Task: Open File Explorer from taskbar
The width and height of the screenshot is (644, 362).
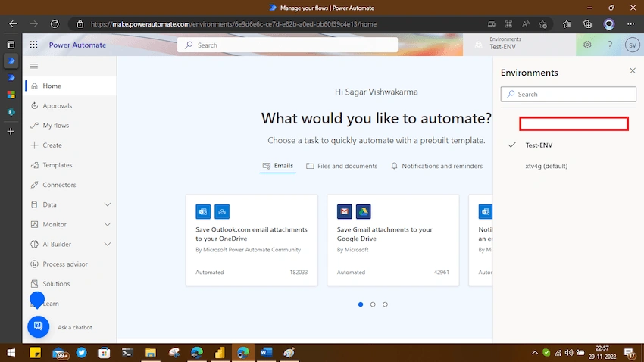Action: click(151, 353)
